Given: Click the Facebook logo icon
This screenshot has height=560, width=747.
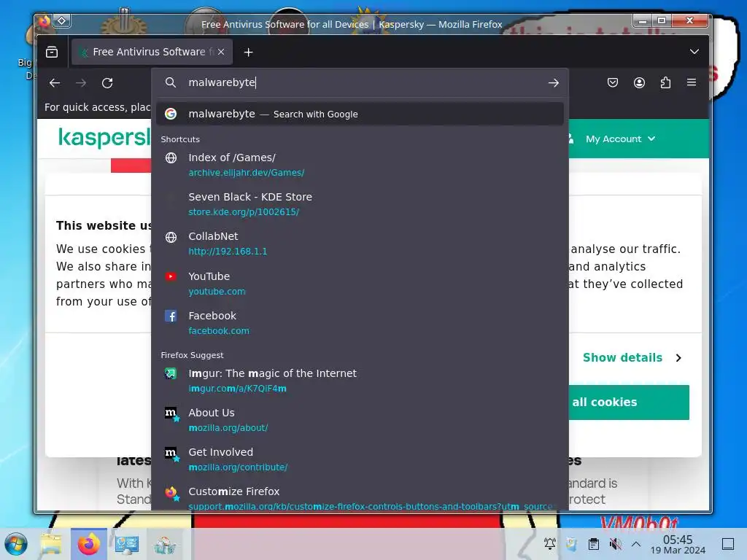Looking at the screenshot, I should click(171, 316).
